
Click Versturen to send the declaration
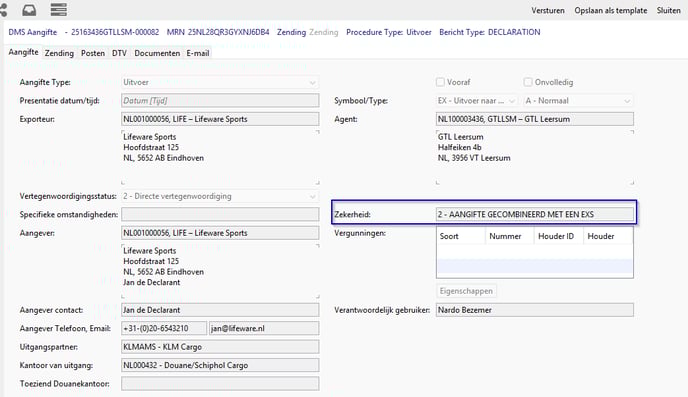(x=548, y=11)
